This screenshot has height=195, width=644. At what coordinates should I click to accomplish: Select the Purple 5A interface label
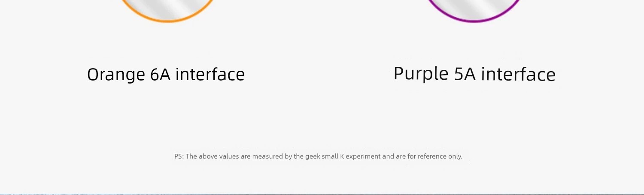click(x=474, y=74)
